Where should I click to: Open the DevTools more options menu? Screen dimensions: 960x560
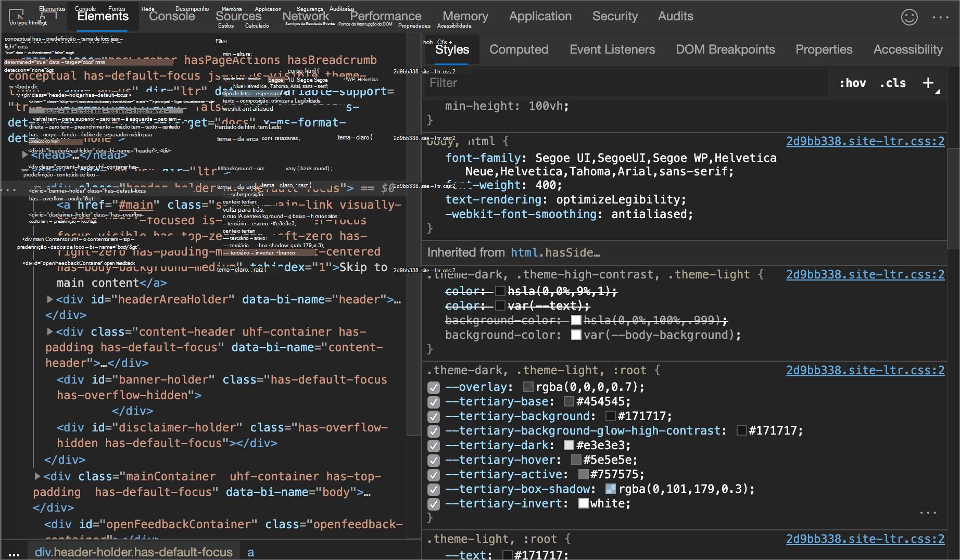[940, 17]
